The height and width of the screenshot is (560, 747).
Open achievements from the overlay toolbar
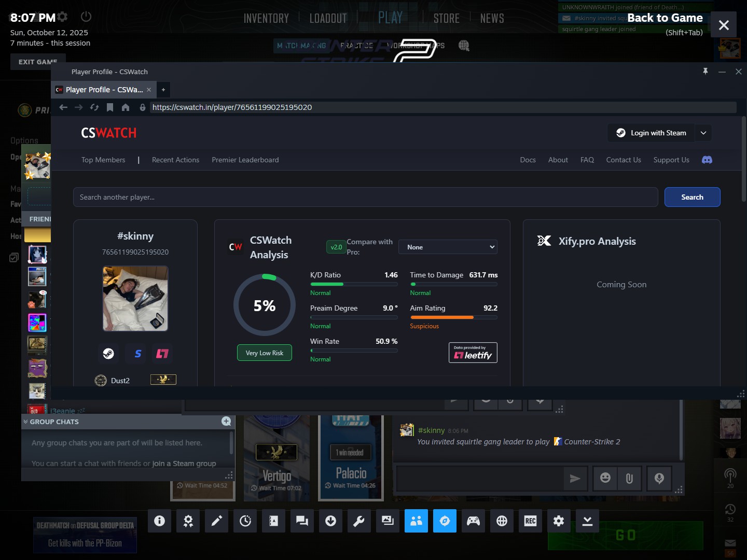188,521
